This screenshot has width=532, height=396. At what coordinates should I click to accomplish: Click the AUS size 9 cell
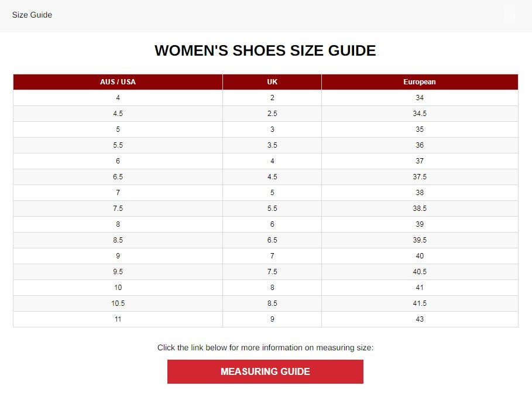pyautogui.click(x=117, y=255)
